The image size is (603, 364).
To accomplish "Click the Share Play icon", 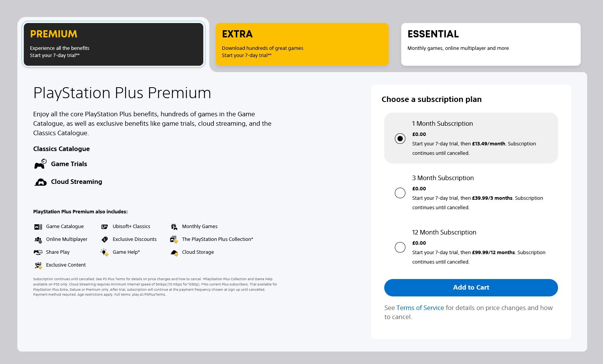I will point(38,252).
